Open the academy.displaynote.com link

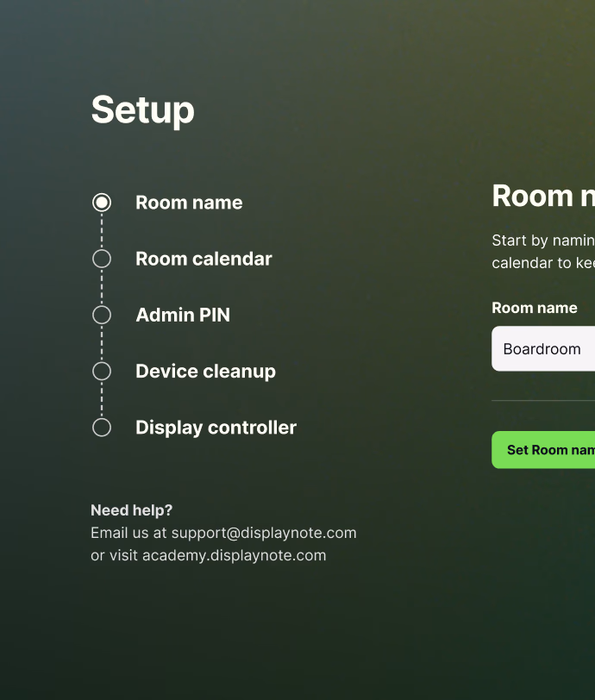(x=234, y=556)
